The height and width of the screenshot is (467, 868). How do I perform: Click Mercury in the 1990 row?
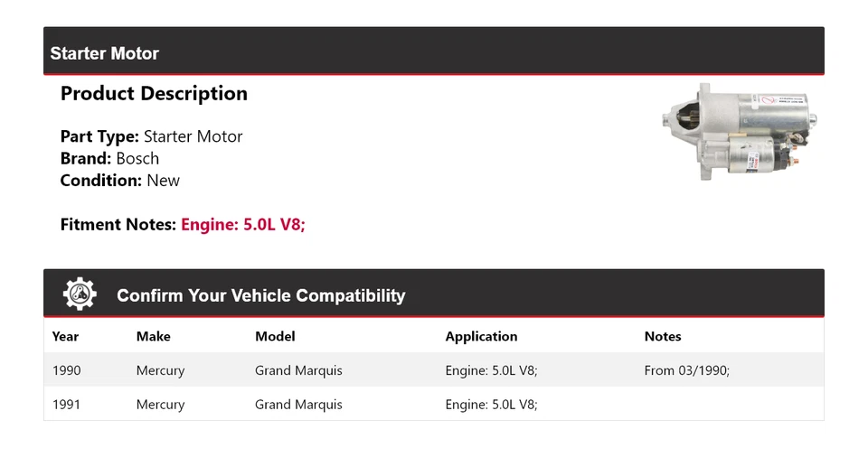pos(160,370)
